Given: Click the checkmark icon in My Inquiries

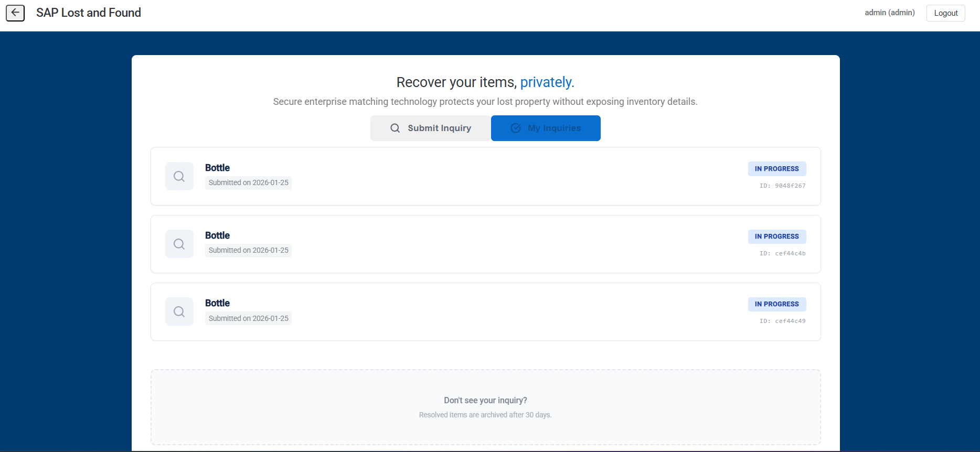Looking at the screenshot, I should click(x=516, y=128).
